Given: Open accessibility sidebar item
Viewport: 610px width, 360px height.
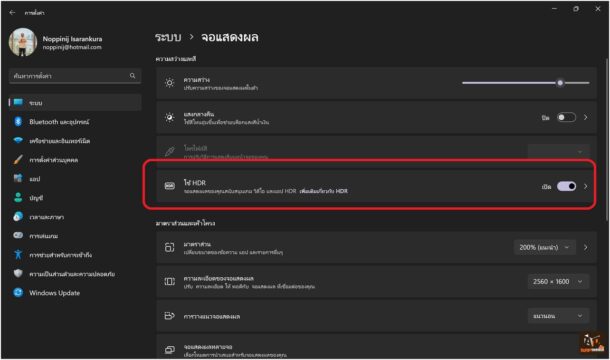Looking at the screenshot, I should coord(75,255).
